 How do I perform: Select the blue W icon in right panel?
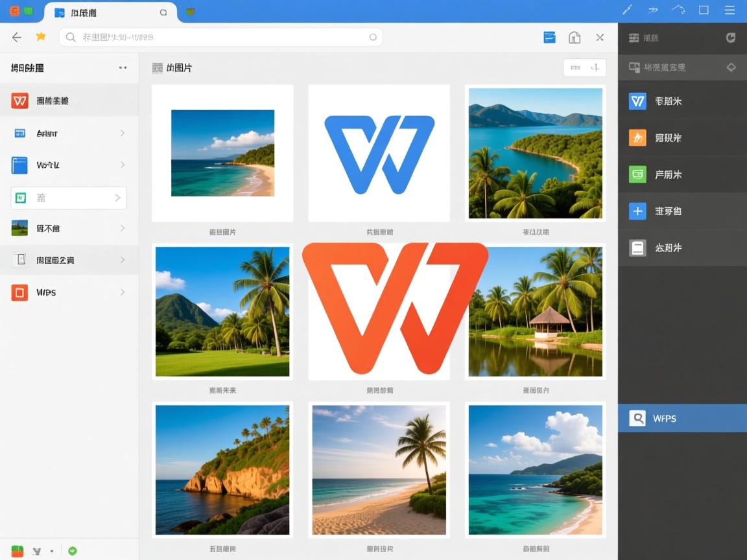(637, 101)
